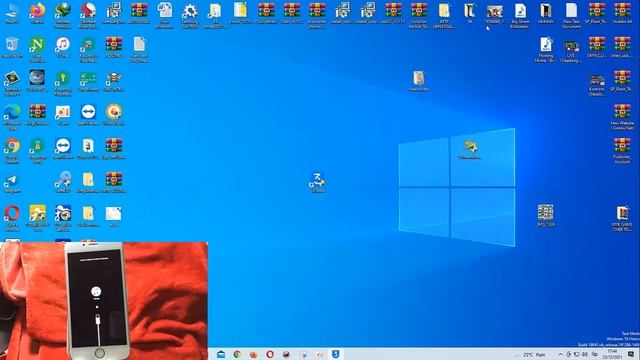Image resolution: width=640 pixels, height=360 pixels.
Task: Select the Recycle Bin icon
Action: point(12,48)
